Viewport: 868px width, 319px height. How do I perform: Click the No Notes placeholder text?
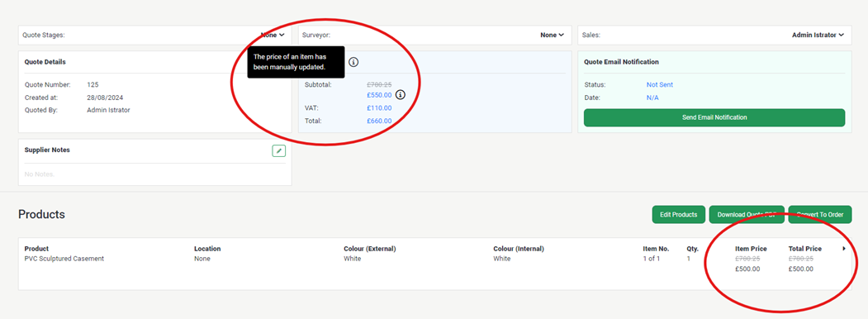(x=40, y=174)
